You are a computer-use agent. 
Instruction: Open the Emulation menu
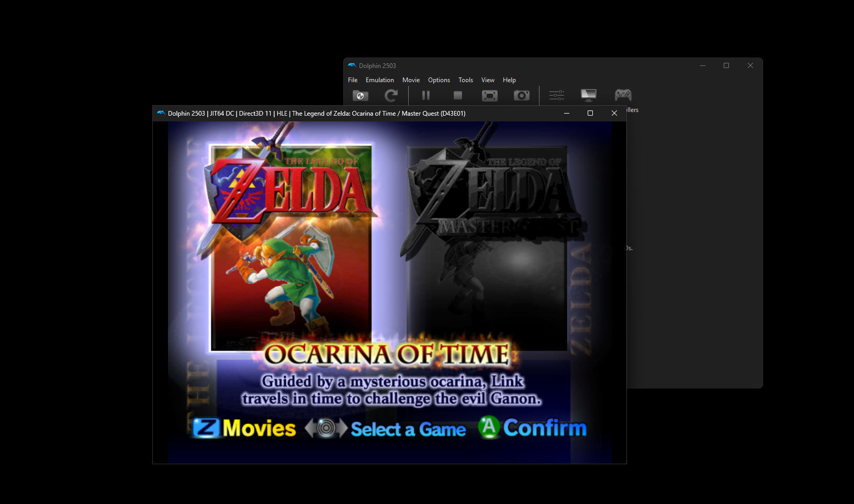coord(380,80)
